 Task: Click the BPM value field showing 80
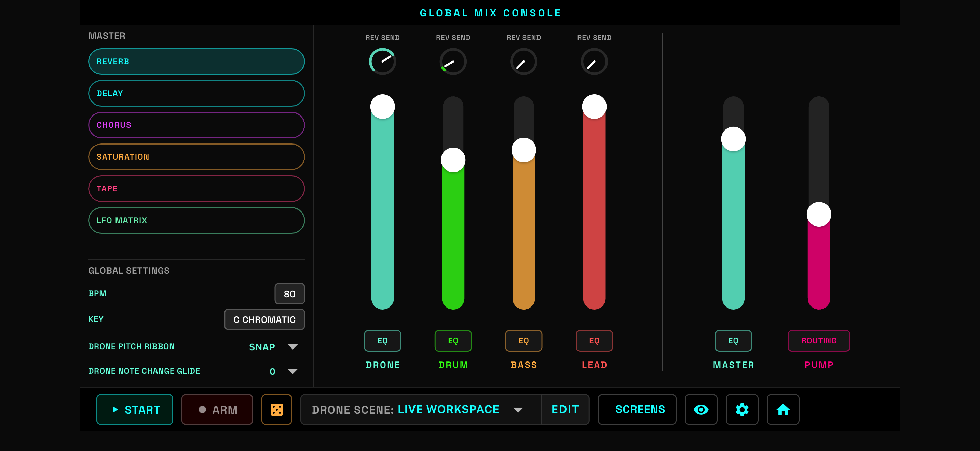tap(289, 294)
